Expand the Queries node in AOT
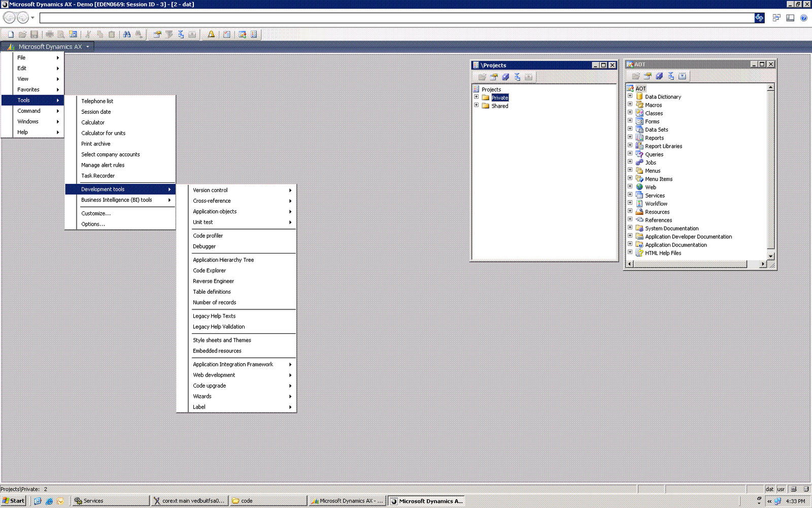Viewport: 812px width, 508px height. coord(630,153)
